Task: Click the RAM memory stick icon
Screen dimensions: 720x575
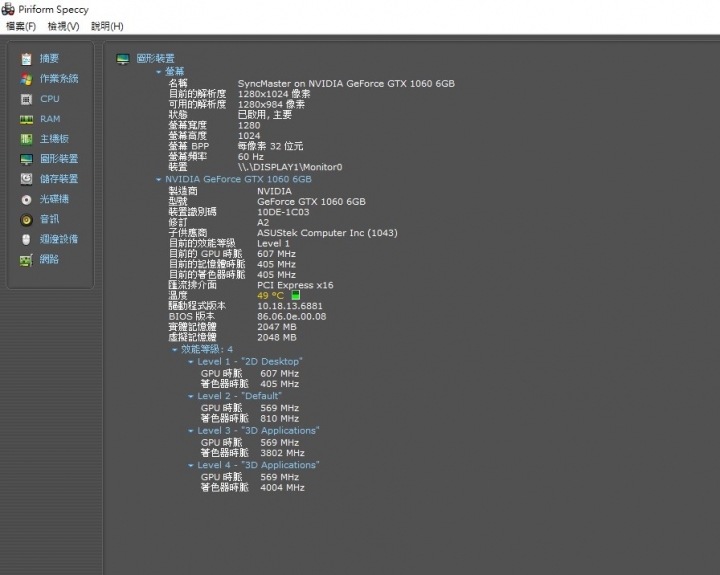Action: click(x=26, y=119)
